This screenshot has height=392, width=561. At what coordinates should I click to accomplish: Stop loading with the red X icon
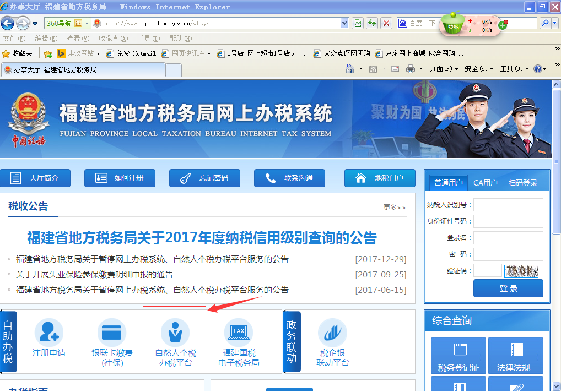point(386,24)
